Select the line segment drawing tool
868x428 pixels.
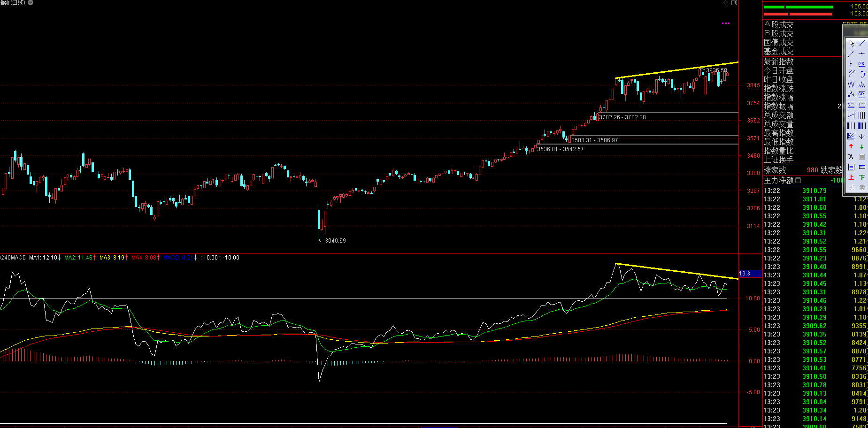point(862,43)
